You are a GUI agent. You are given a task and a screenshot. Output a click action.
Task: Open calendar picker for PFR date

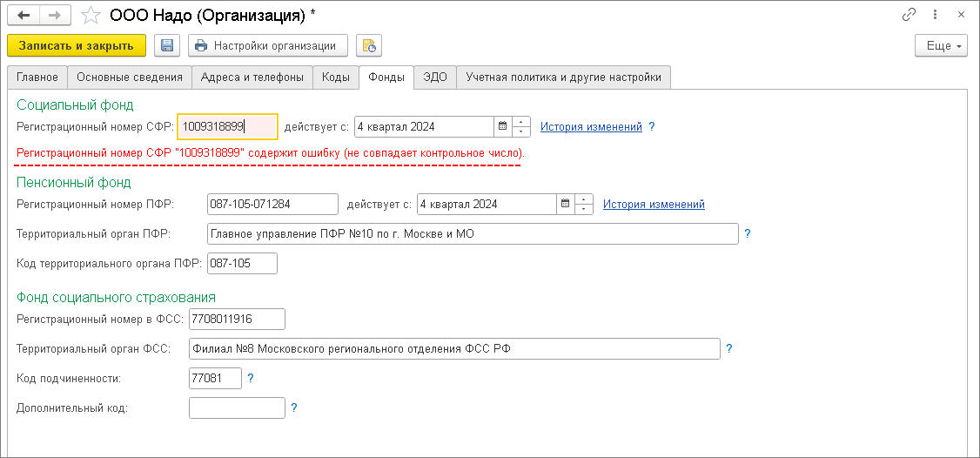tap(565, 204)
